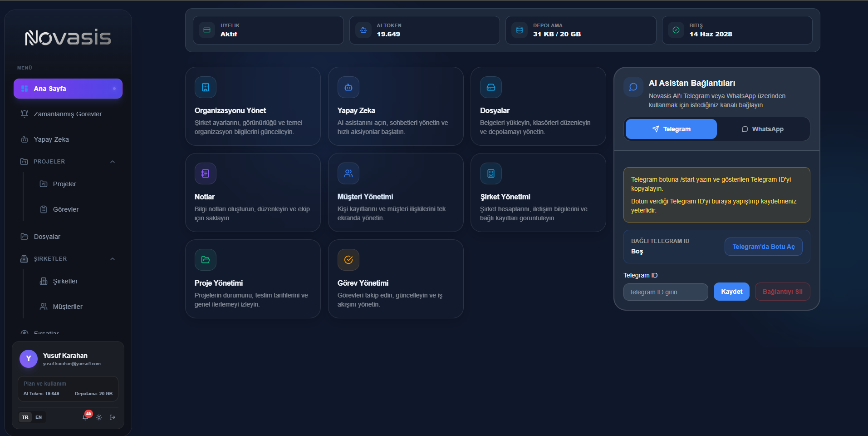Image resolution: width=868 pixels, height=436 pixels.
Task: Focus the Telegram ID input field
Action: [666, 292]
